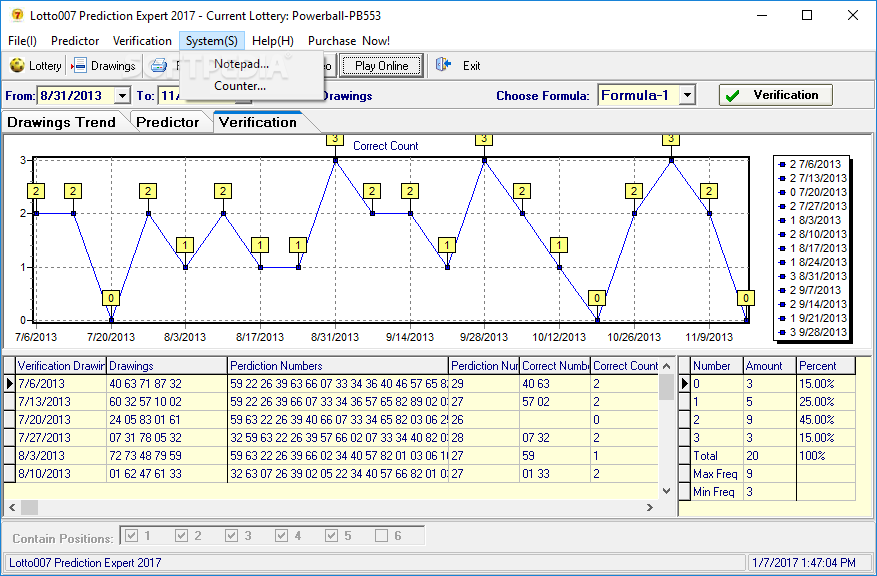The width and height of the screenshot is (877, 576).
Task: Expand the From date dropdown
Action: 122,96
